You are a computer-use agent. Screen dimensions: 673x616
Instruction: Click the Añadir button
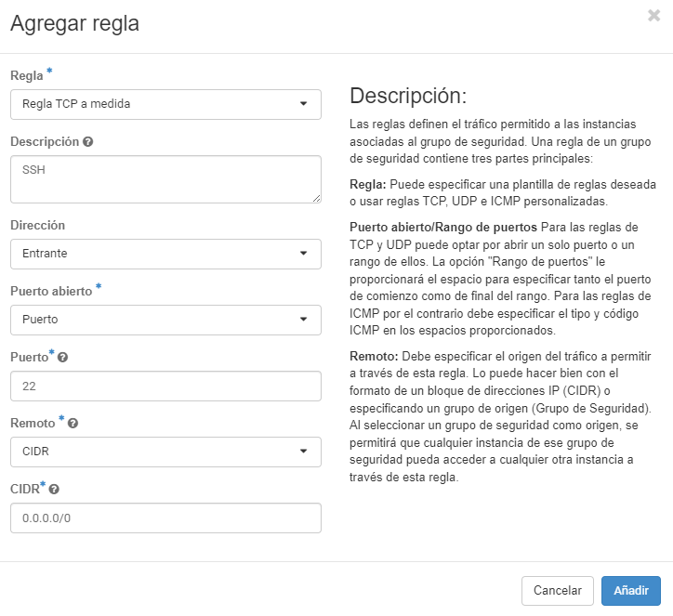tap(630, 590)
